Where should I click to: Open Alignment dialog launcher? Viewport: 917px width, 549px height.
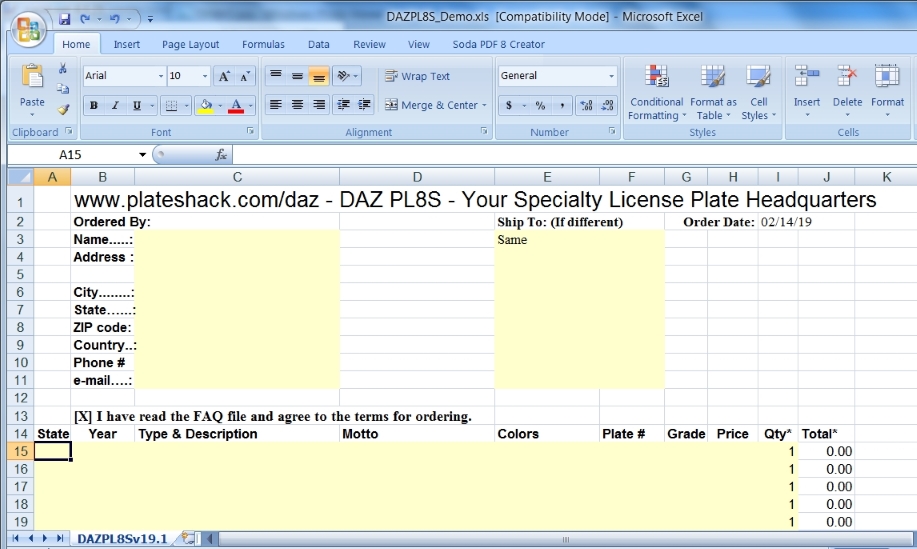point(484,131)
